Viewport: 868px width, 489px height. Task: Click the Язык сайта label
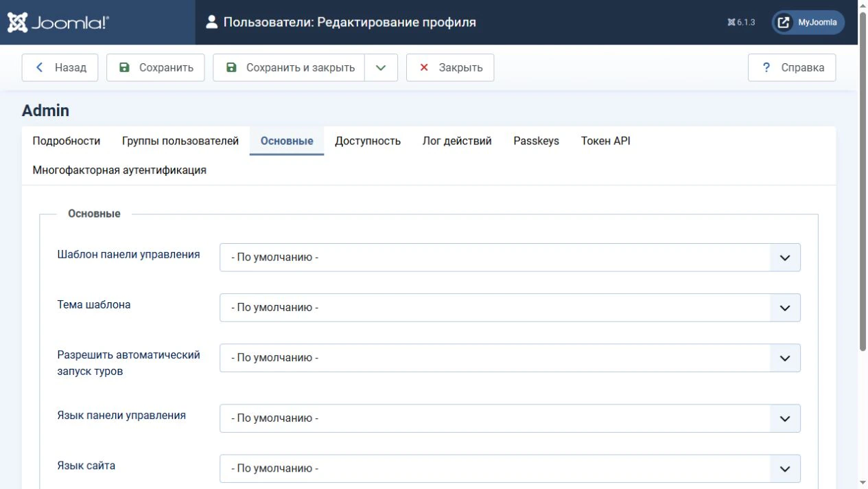click(86, 466)
